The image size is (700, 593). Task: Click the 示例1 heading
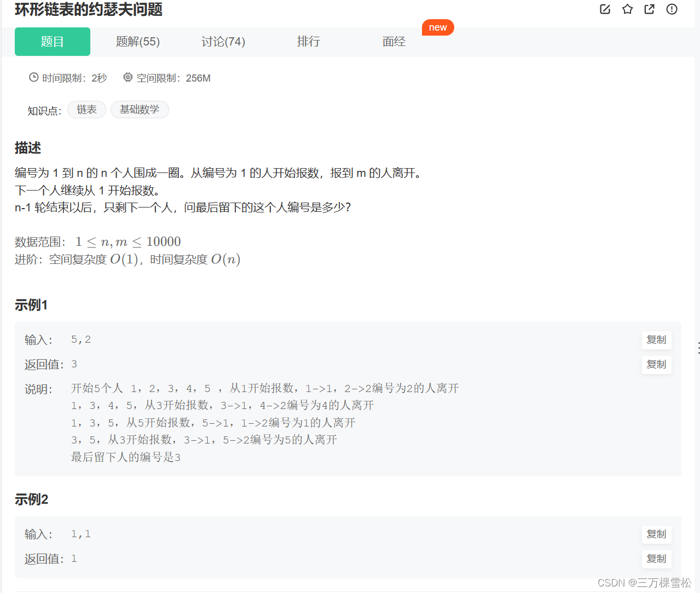[31, 305]
